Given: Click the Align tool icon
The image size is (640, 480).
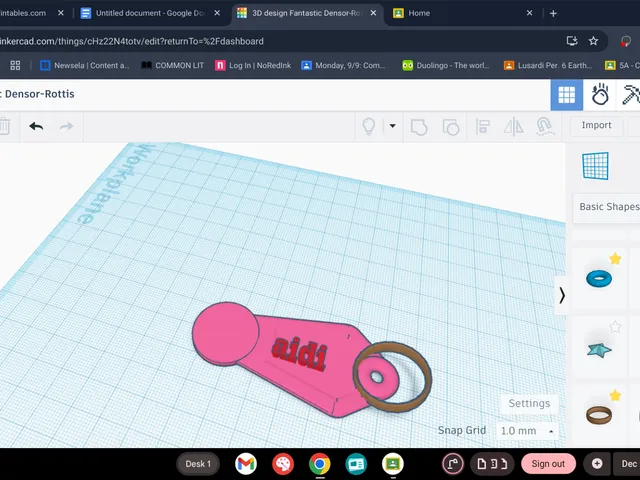Looking at the screenshot, I should coord(482,126).
